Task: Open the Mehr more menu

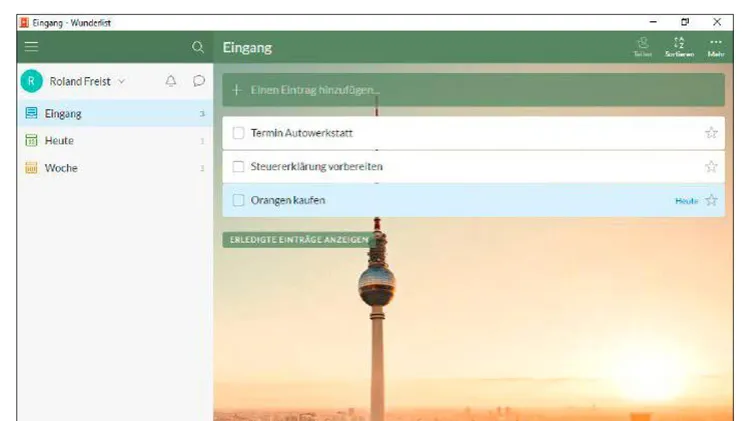Action: [x=716, y=47]
